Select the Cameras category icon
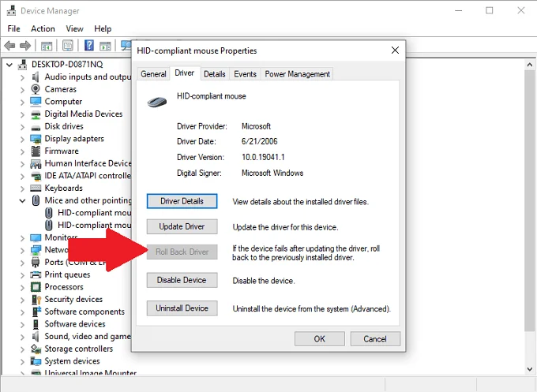 36,89
